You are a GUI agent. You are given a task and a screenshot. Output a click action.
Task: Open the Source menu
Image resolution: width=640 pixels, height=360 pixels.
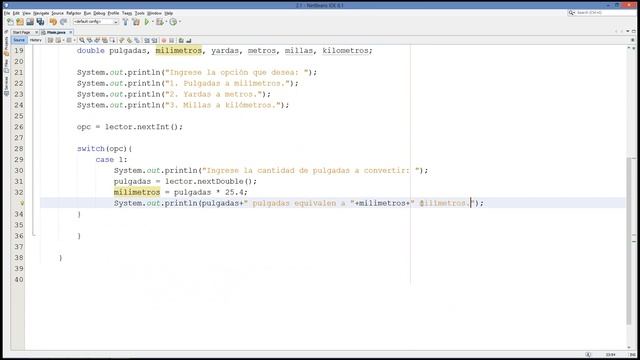coord(58,13)
